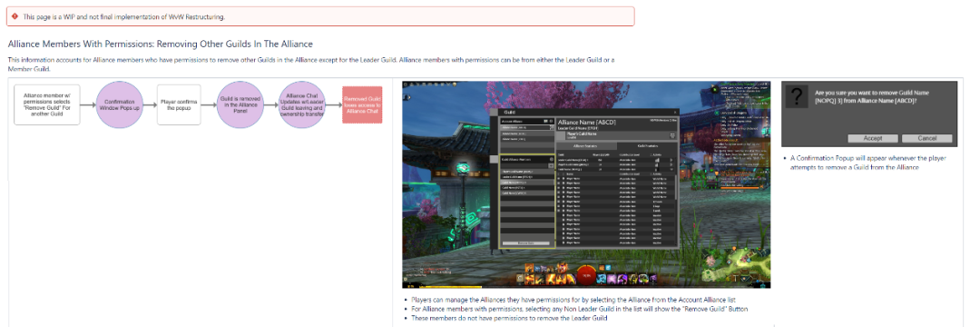The width and height of the screenshot is (980, 327).
Task: Tick the checkbox on third Player Name row
Action: pos(559,188)
